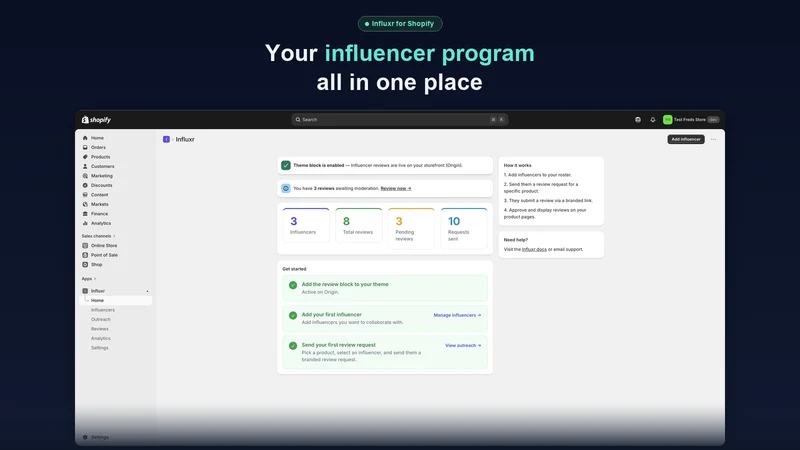Go to Outreach submenu item

(101, 319)
